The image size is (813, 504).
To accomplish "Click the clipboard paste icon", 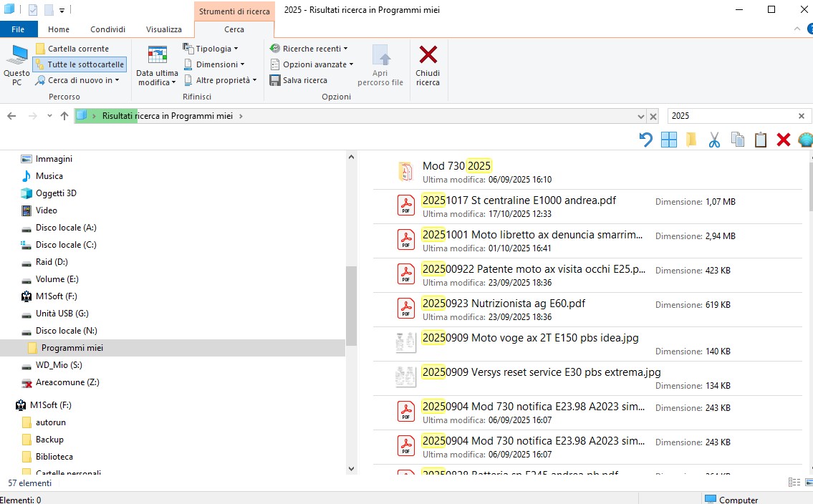I will 761,140.
